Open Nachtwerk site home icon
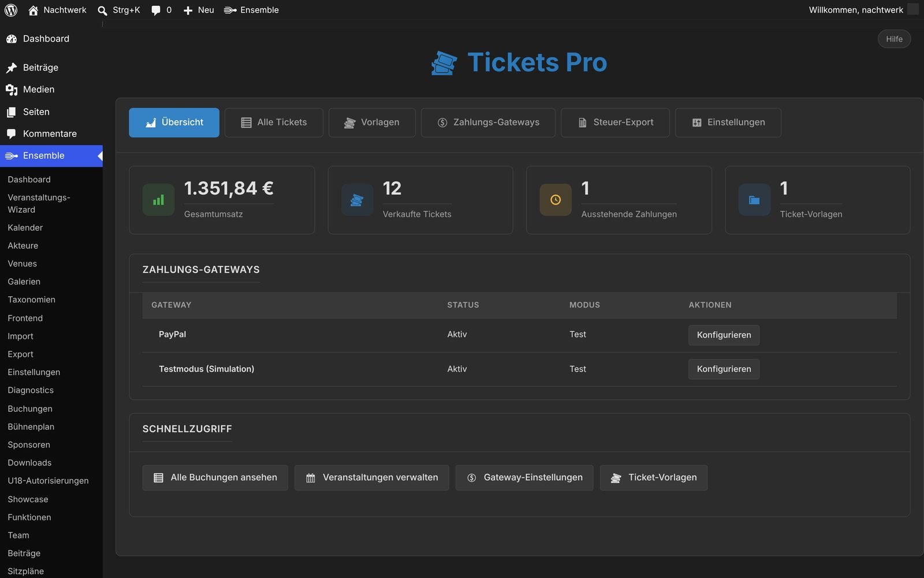The image size is (924, 578). (x=33, y=10)
